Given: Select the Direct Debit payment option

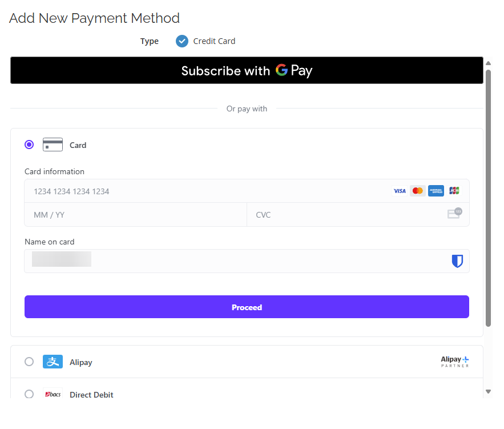Looking at the screenshot, I should tap(29, 394).
